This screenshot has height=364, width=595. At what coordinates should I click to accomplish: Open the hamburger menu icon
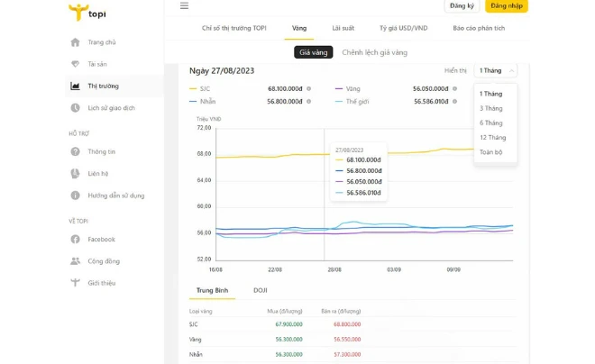[185, 6]
